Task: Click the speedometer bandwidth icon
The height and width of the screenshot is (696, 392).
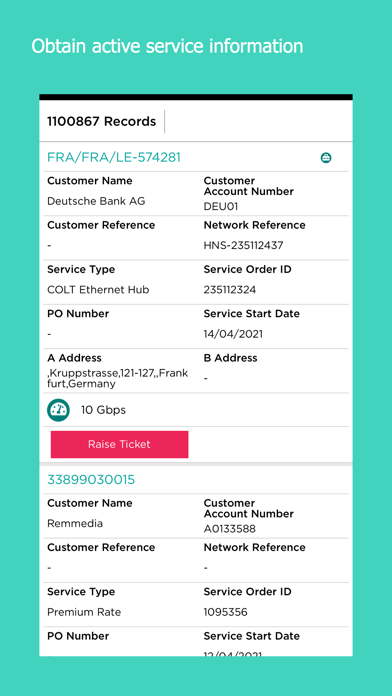Action: tap(58, 410)
